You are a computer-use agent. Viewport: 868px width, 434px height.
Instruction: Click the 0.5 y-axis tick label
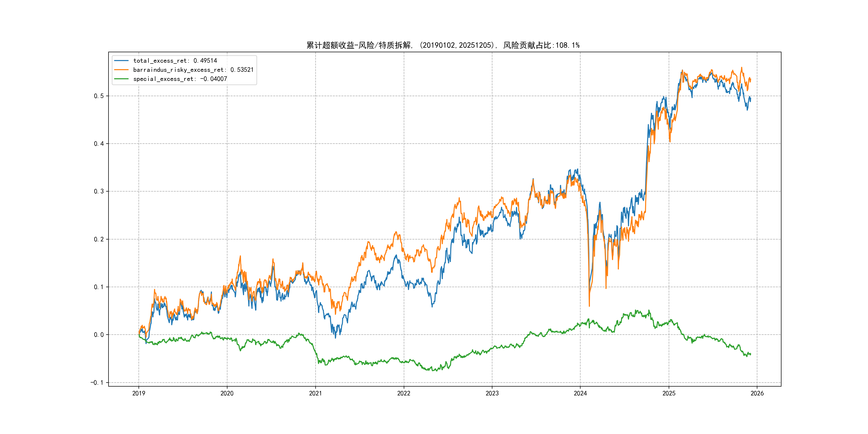click(x=99, y=96)
